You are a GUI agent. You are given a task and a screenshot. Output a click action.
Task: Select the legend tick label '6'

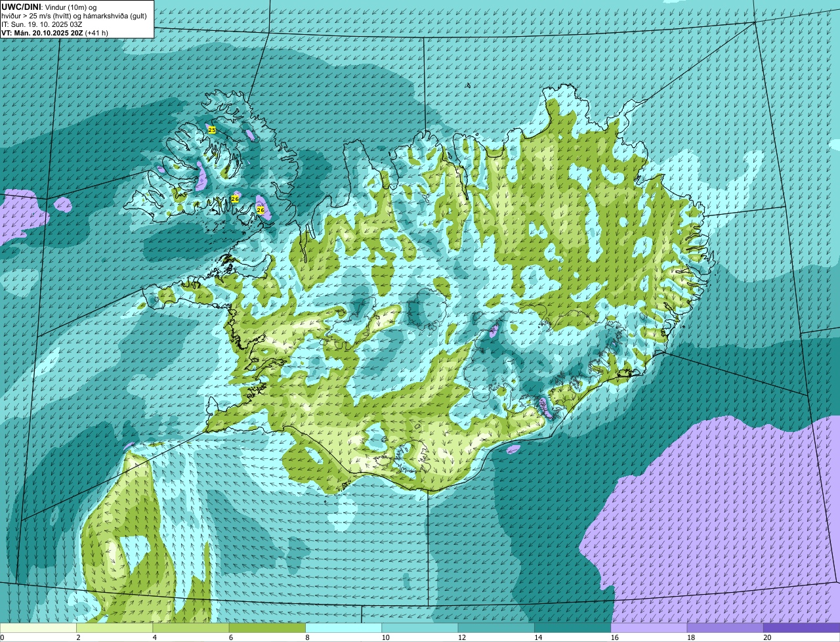pos(231,637)
